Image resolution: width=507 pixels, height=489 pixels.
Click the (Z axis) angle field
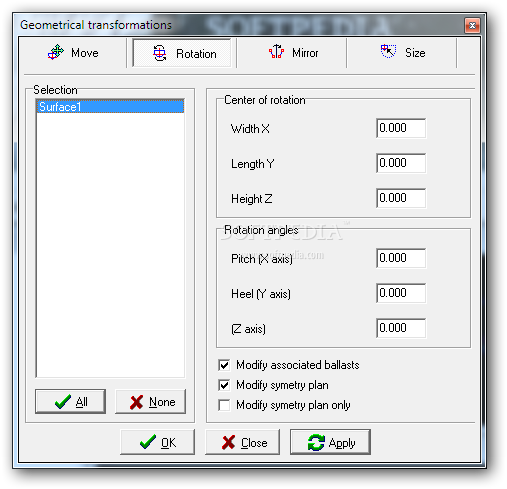(x=401, y=328)
